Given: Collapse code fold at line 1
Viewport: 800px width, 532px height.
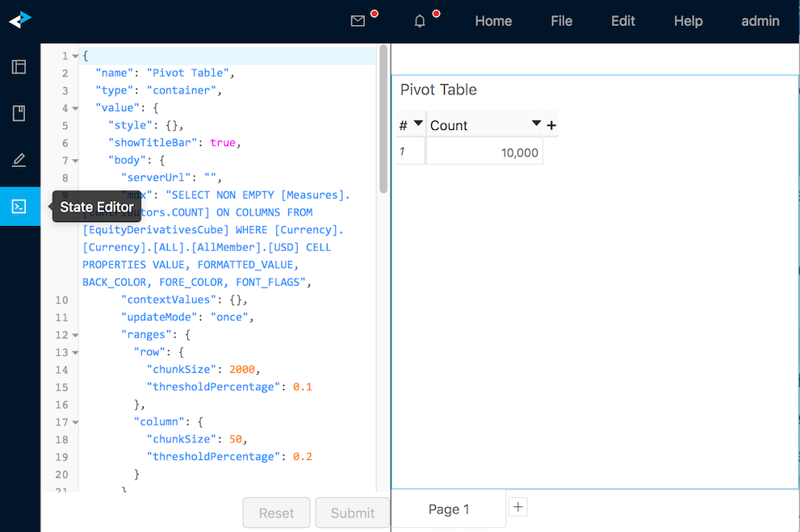Looking at the screenshot, I should click(76, 57).
